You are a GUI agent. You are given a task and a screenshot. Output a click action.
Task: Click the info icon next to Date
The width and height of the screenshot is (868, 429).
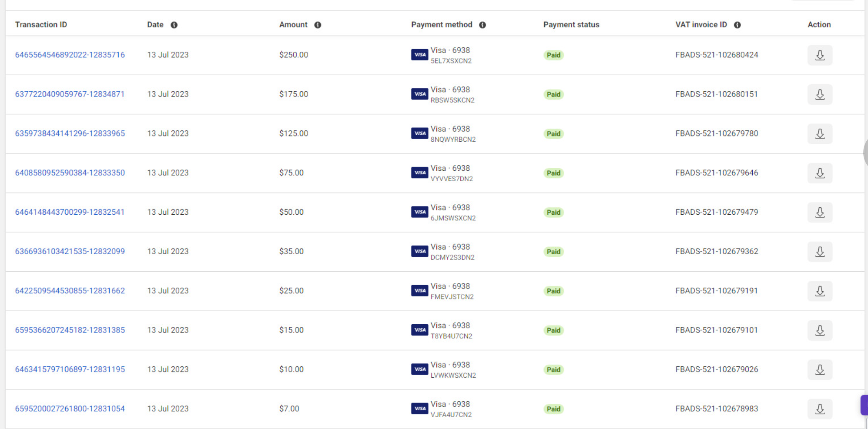pos(174,25)
